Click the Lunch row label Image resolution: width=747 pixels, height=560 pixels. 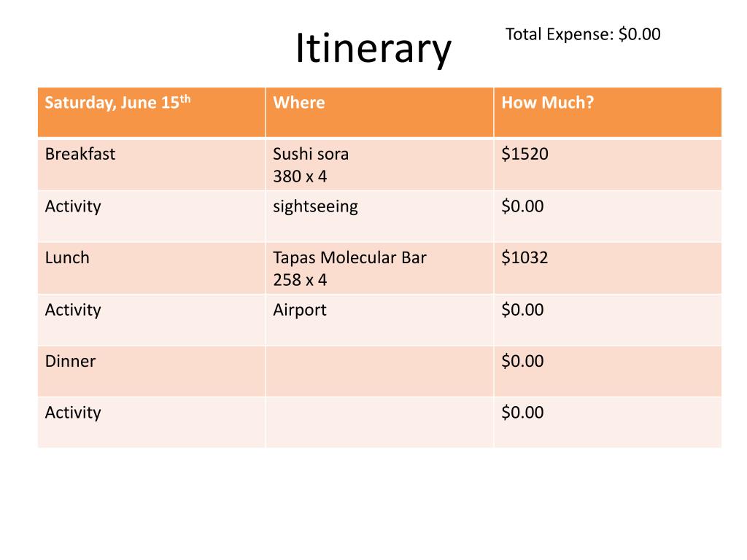point(152,268)
